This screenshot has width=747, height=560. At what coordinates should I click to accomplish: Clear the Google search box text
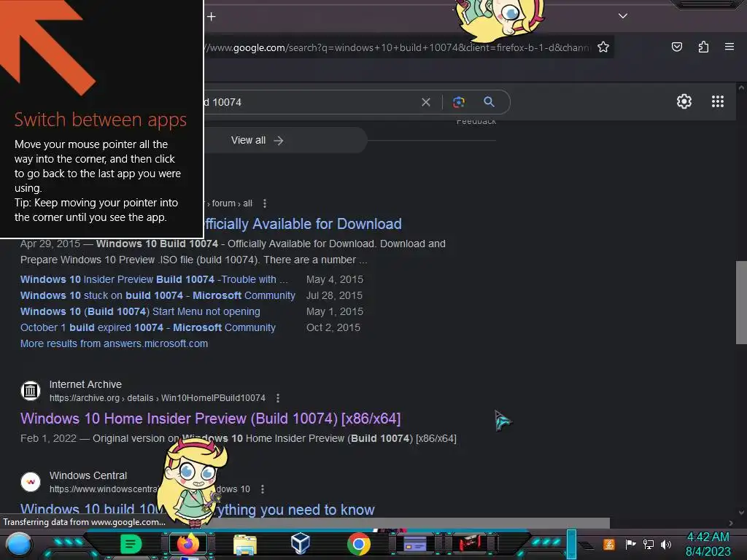pos(426,102)
